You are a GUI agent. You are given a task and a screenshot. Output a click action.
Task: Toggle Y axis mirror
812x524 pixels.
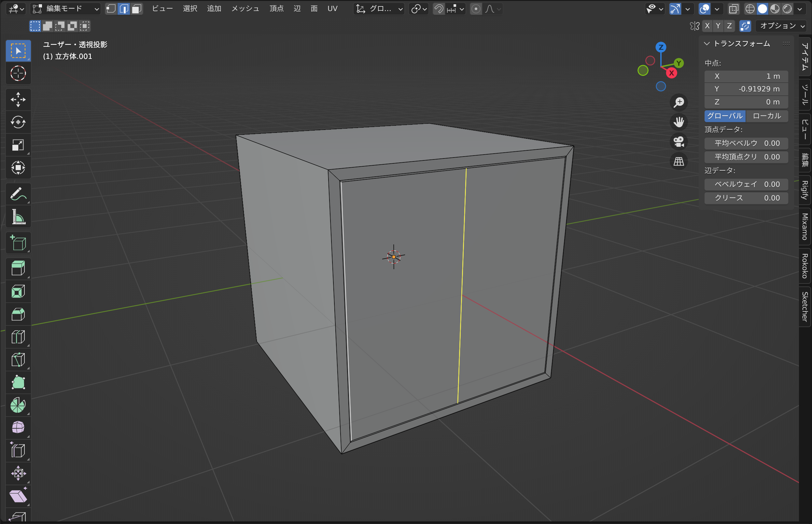coord(718,26)
